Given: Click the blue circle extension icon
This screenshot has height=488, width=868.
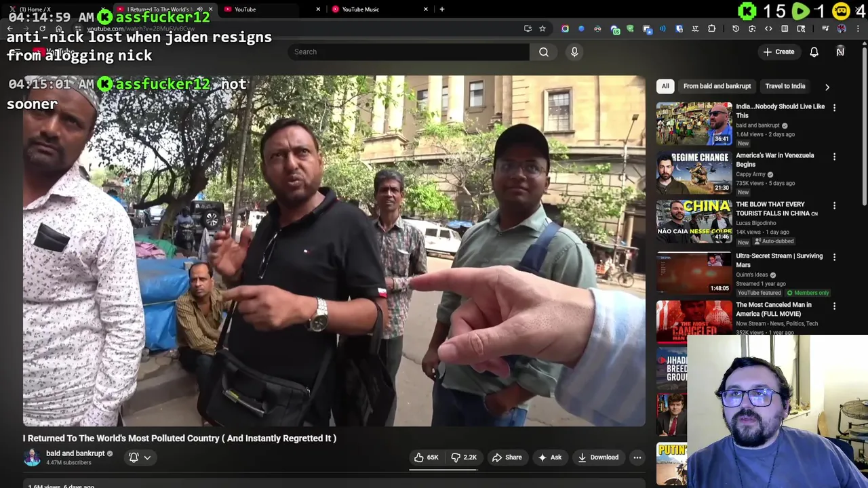Looking at the screenshot, I should [581, 28].
